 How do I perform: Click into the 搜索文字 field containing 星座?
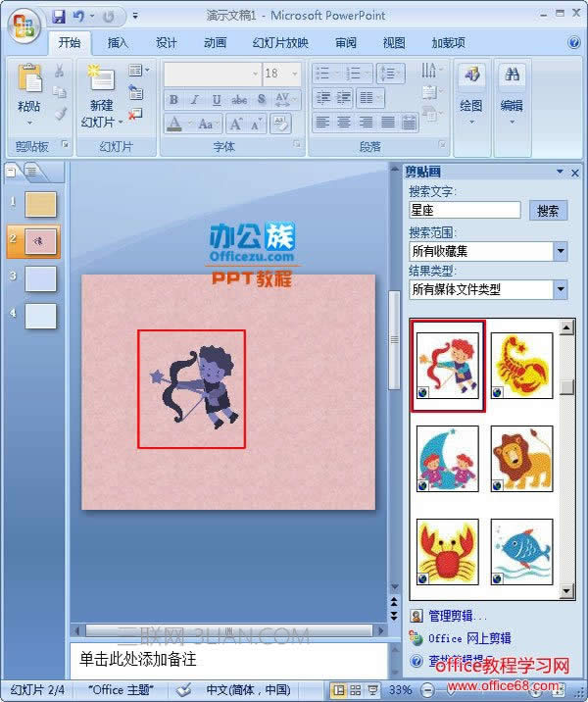coord(465,210)
